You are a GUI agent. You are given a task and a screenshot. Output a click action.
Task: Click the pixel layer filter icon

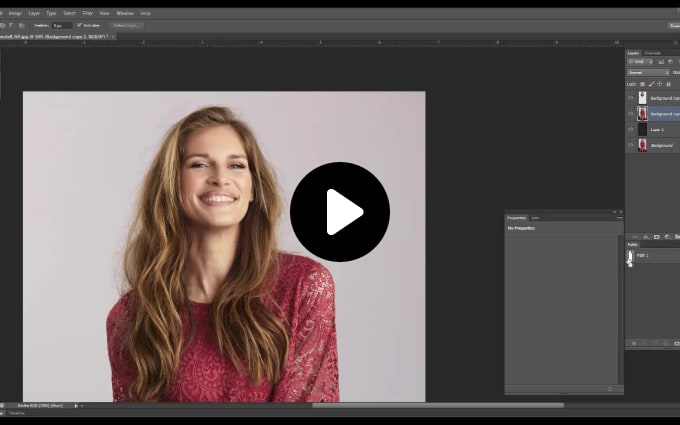pyautogui.click(x=661, y=62)
